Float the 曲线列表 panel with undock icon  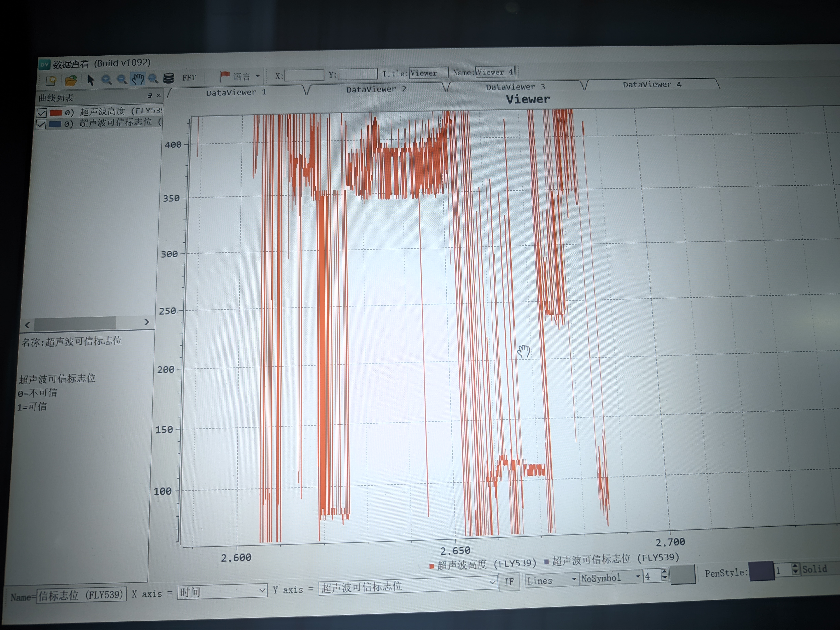[150, 96]
